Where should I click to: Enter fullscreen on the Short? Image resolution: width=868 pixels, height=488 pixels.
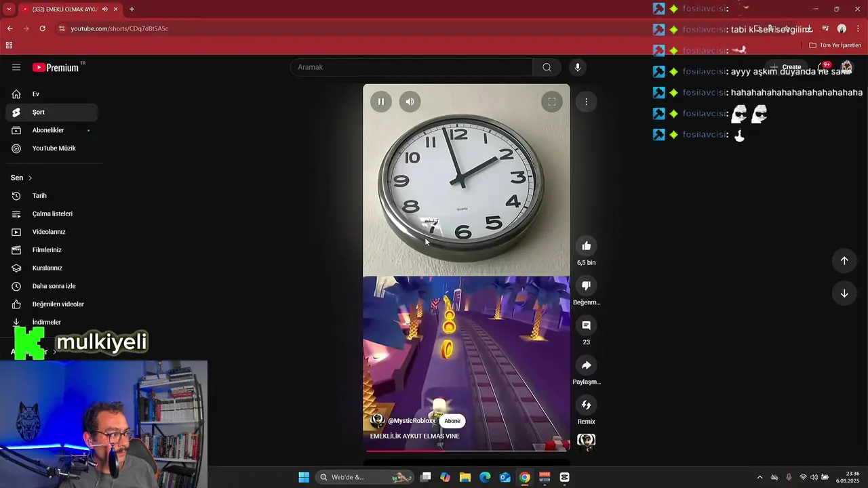coord(552,102)
